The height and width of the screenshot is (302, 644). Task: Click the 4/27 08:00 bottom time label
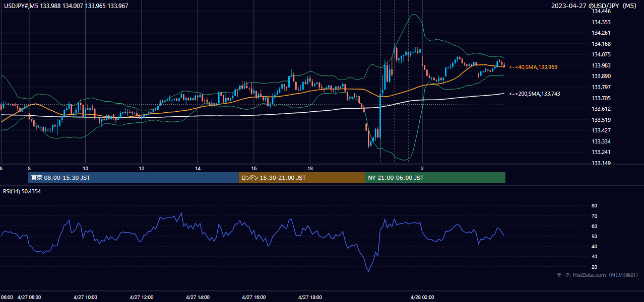[29, 297]
